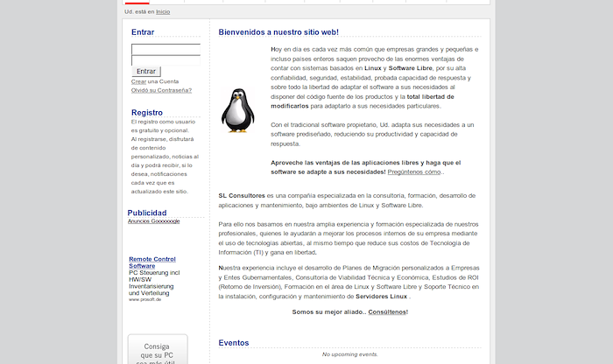
Task: Click the Entrar section heading
Action: click(143, 32)
